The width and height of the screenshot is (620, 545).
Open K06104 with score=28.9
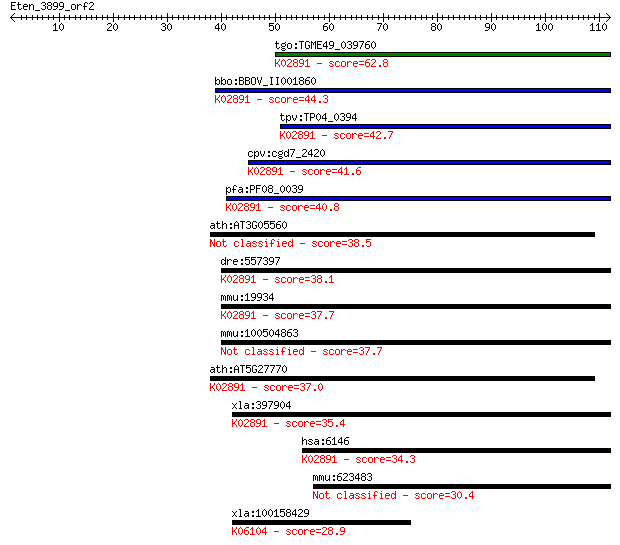tap(288, 531)
